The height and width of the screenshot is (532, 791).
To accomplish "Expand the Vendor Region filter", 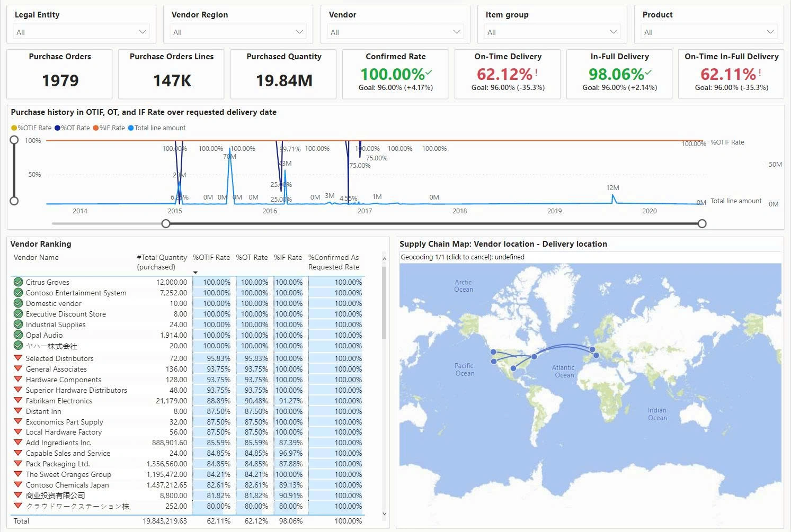I will (x=238, y=32).
